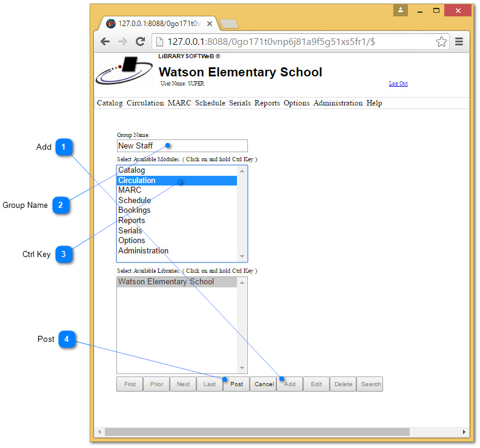This screenshot has width=480, height=448.
Task: Open the Administration menu
Action: tap(338, 103)
